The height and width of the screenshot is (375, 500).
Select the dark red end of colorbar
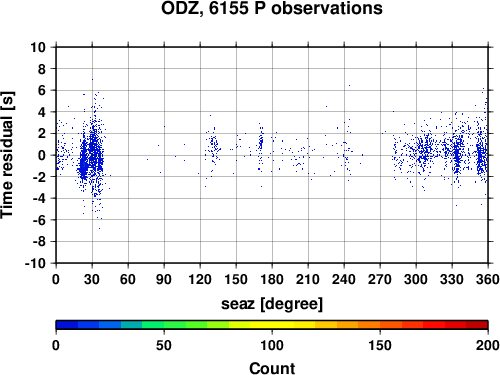tap(477, 325)
